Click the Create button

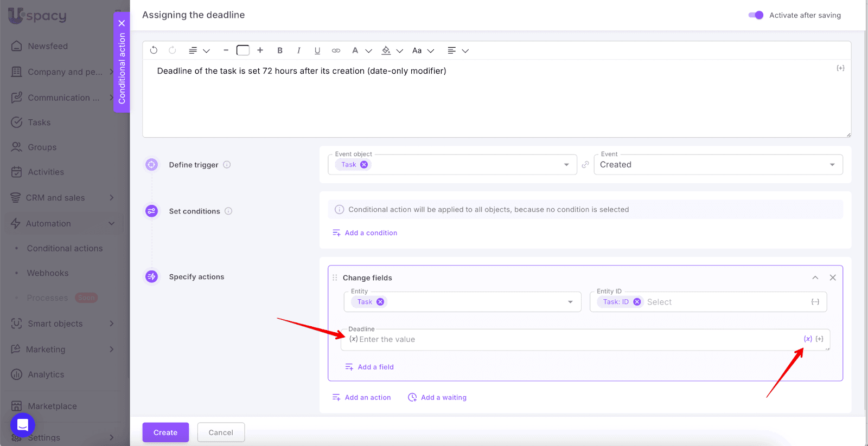pyautogui.click(x=165, y=432)
